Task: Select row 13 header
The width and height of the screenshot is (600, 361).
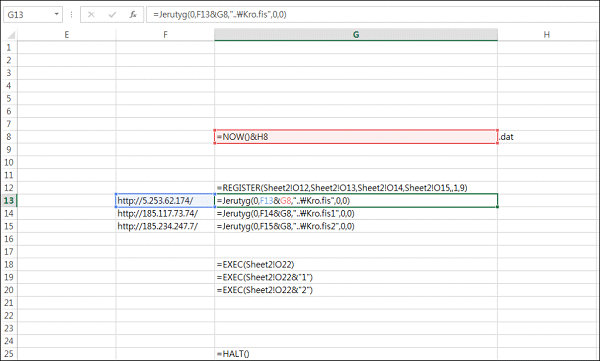Action: [9, 201]
